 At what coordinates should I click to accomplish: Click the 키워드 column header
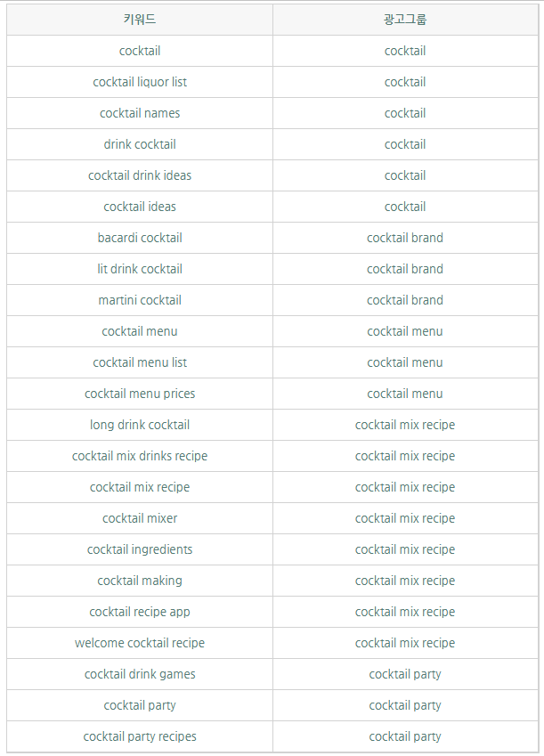click(140, 20)
